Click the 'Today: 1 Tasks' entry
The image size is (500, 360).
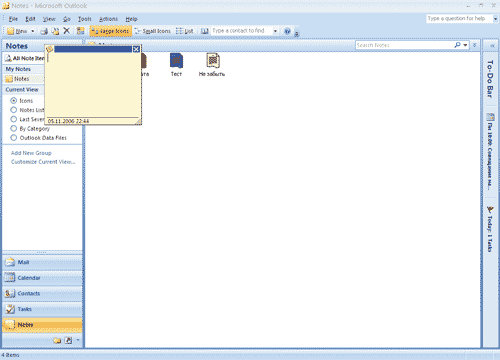(x=490, y=229)
